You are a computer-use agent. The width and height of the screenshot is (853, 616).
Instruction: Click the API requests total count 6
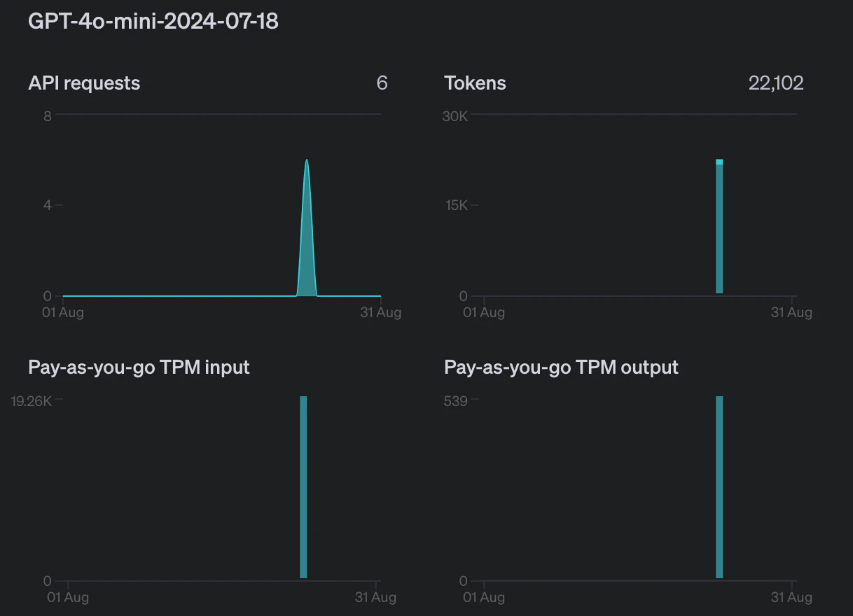coord(382,83)
